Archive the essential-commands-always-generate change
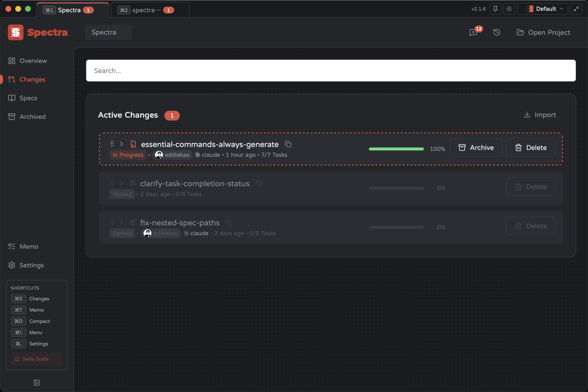Viewport: 588px width, 392px height. coord(476,147)
